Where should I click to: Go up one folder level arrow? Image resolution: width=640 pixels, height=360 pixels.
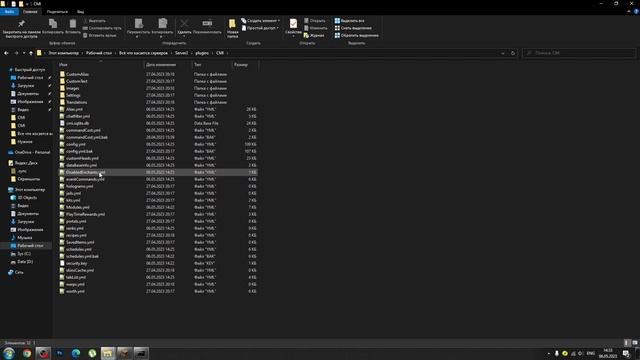coord(31,53)
